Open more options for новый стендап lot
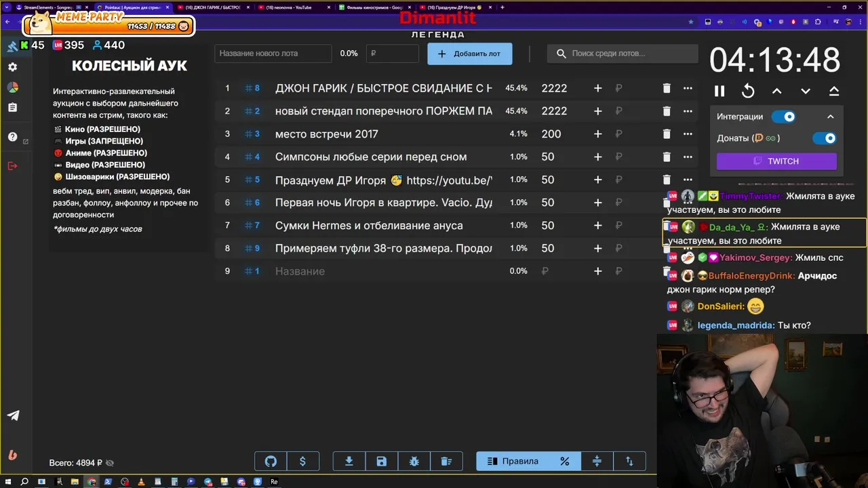The height and width of the screenshot is (488, 868). pyautogui.click(x=688, y=111)
